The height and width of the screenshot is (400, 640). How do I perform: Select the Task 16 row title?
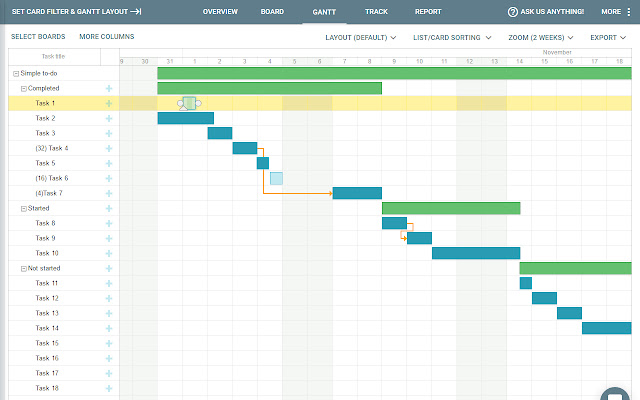click(x=47, y=358)
